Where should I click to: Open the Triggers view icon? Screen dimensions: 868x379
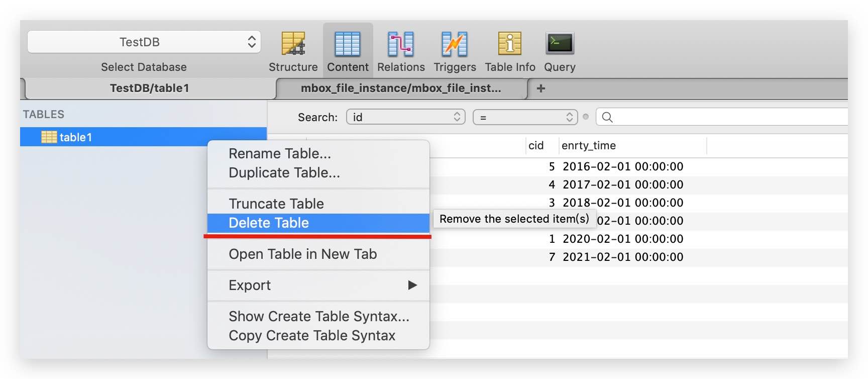(455, 44)
